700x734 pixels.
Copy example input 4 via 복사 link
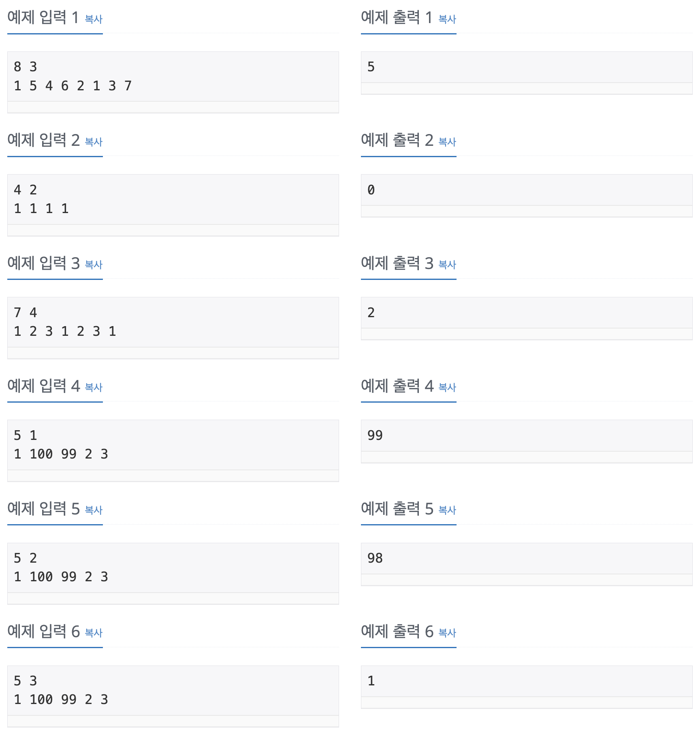94,387
